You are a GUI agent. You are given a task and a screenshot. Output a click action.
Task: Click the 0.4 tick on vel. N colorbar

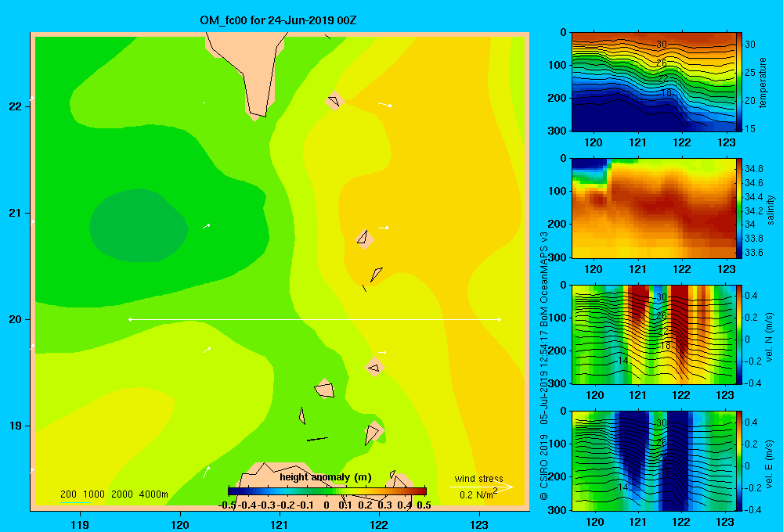751,296
